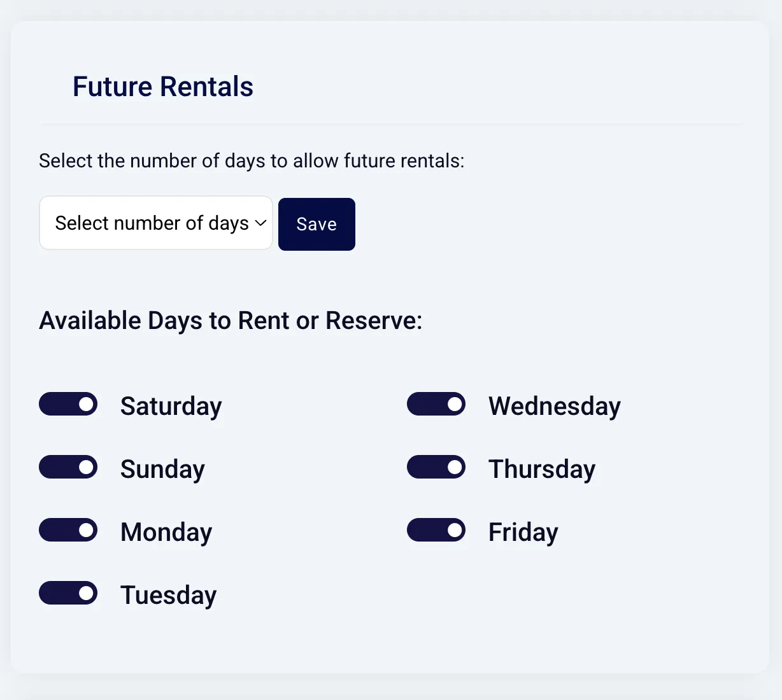Click the allow future rentals instruction text
The width and height of the screenshot is (782, 700).
coord(252,161)
